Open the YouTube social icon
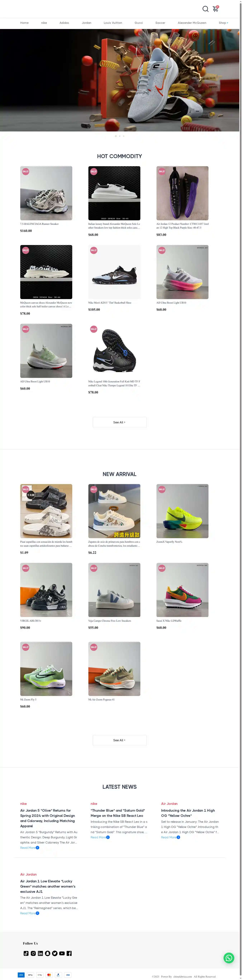 coord(62,953)
